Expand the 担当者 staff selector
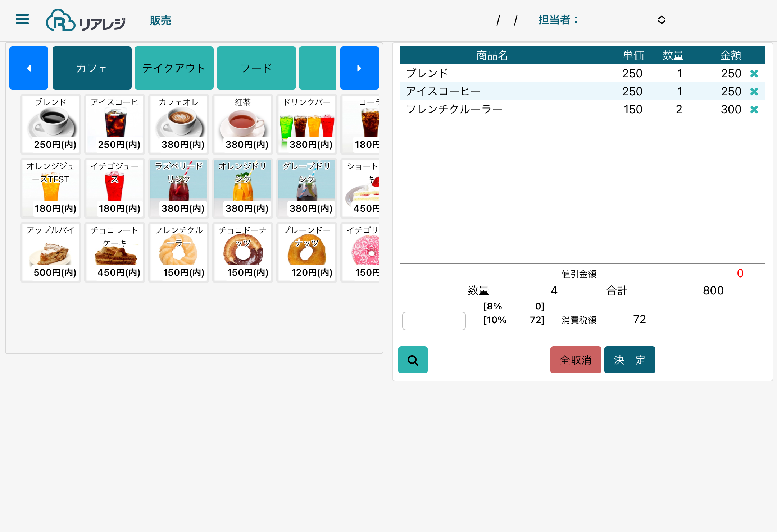Viewport: 777px width, 532px height. (x=661, y=20)
